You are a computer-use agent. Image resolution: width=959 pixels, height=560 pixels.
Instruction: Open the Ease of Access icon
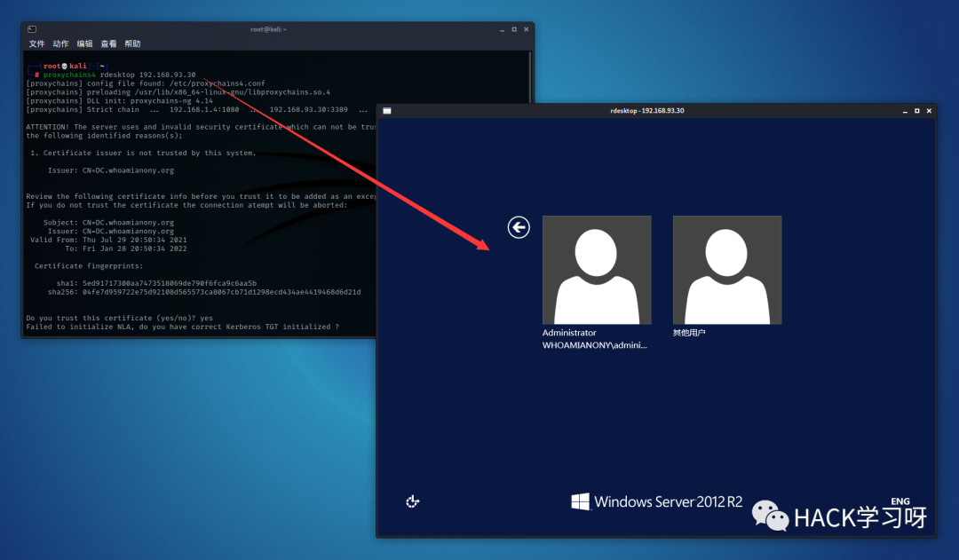click(412, 501)
